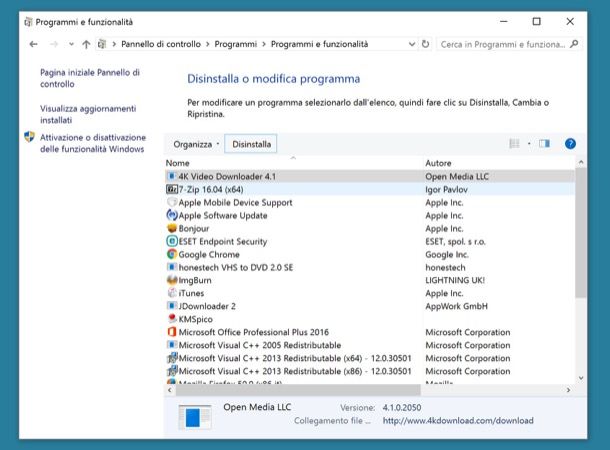Open recent locations dropdown arrow

71,44
